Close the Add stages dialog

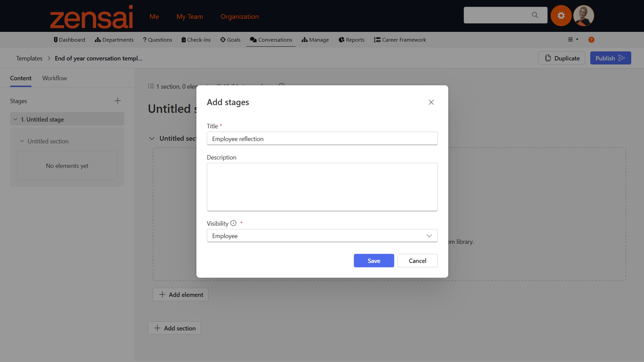(431, 102)
